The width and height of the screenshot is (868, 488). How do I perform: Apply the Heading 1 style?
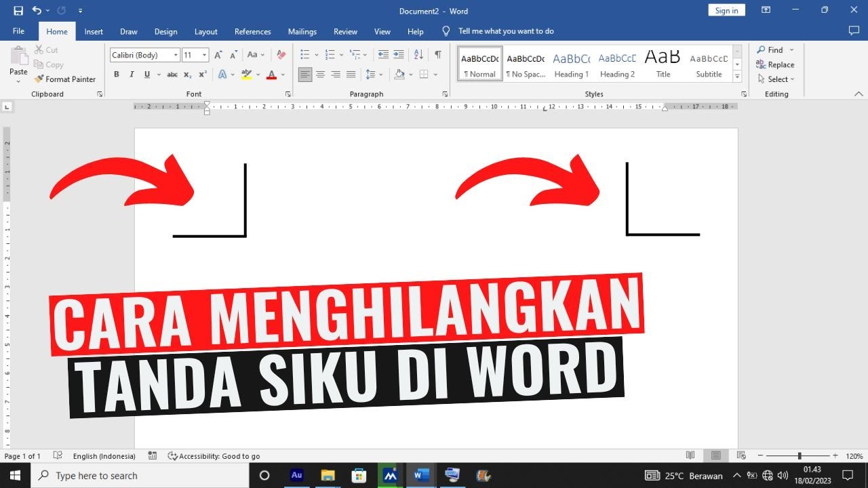tap(572, 64)
